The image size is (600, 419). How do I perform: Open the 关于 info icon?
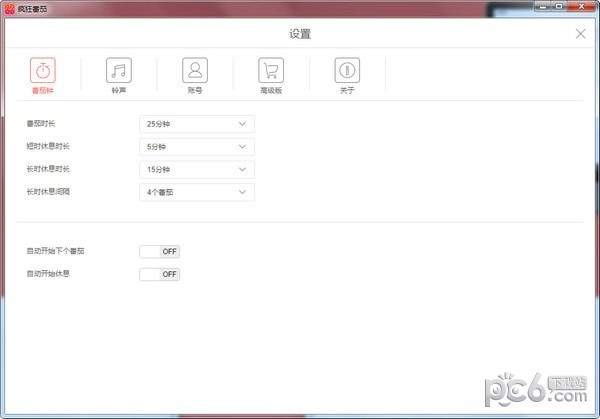(x=347, y=70)
